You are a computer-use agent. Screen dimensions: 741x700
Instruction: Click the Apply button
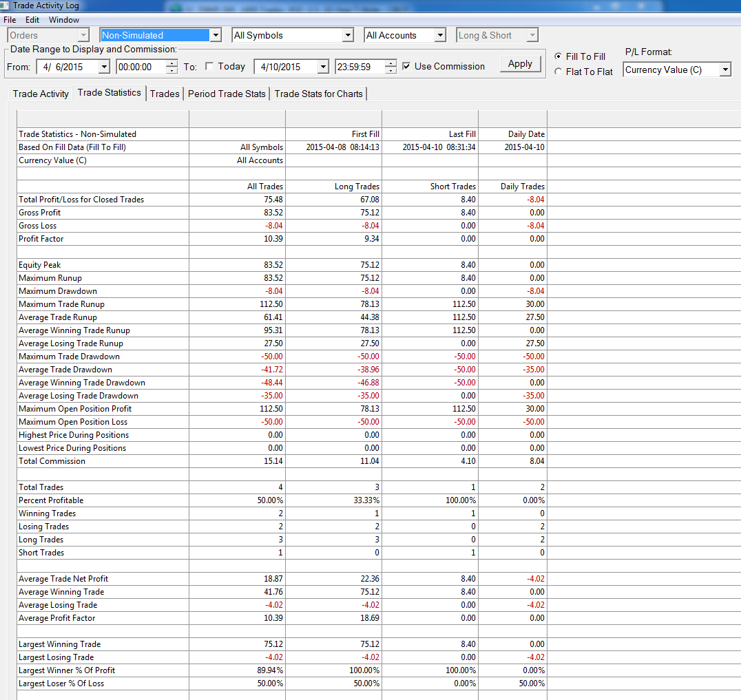[x=520, y=64]
